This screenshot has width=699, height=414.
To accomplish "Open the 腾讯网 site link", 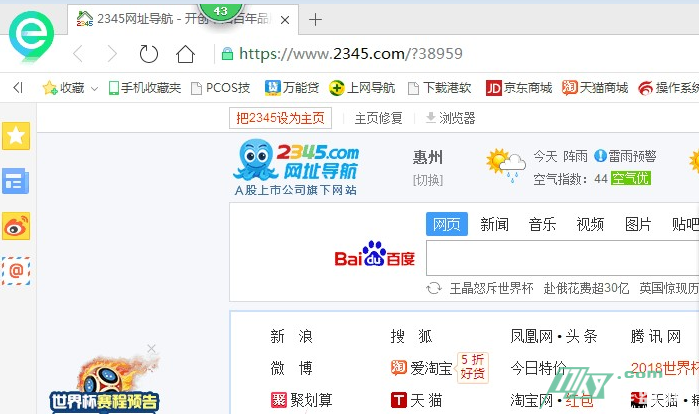I will pos(656,336).
